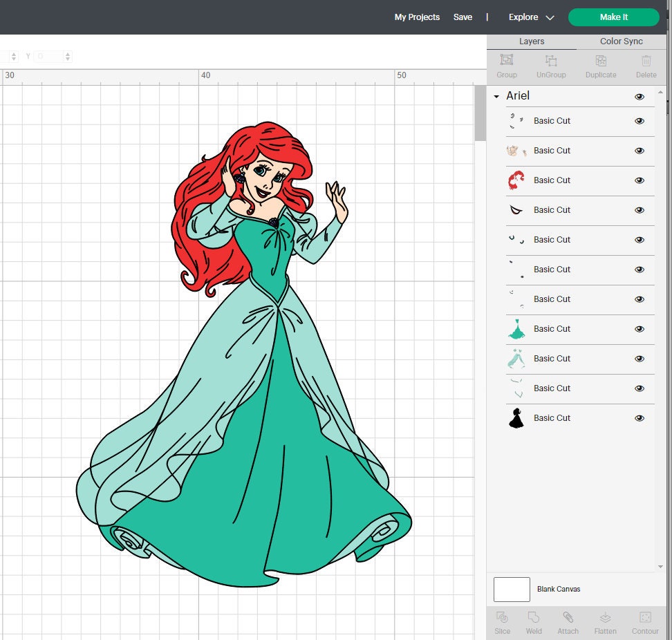Click the Attach icon
Screen dimensions: 672x640
tap(568, 621)
